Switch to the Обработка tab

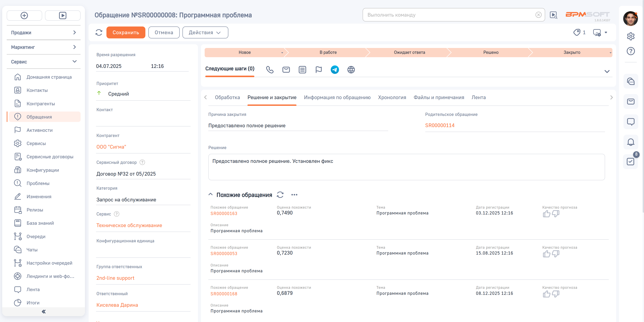[x=227, y=97]
